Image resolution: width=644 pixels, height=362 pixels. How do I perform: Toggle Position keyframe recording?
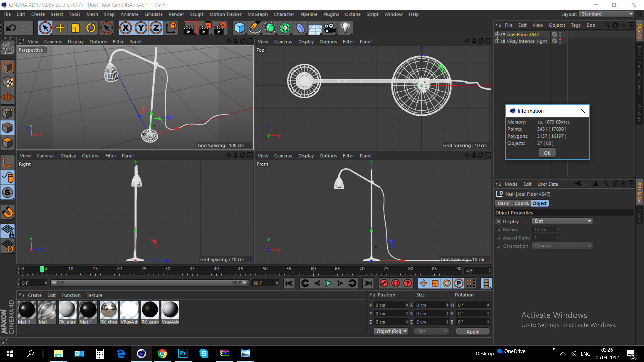[x=424, y=283]
